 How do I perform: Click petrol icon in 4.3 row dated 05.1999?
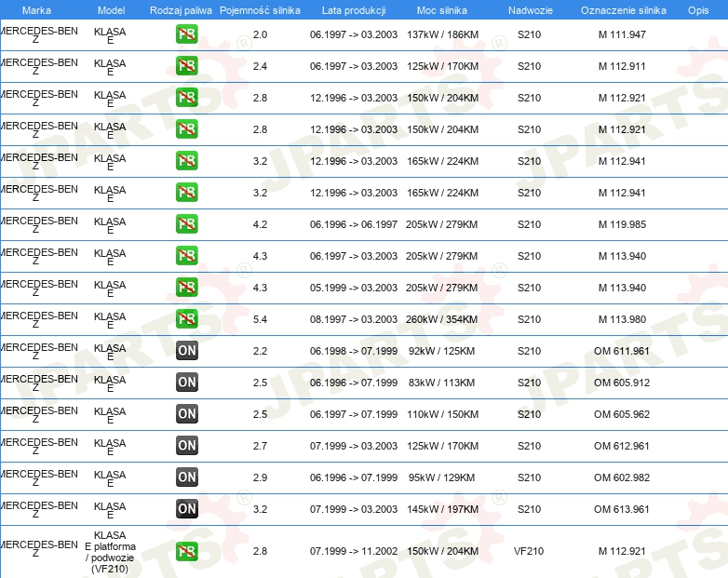186,288
